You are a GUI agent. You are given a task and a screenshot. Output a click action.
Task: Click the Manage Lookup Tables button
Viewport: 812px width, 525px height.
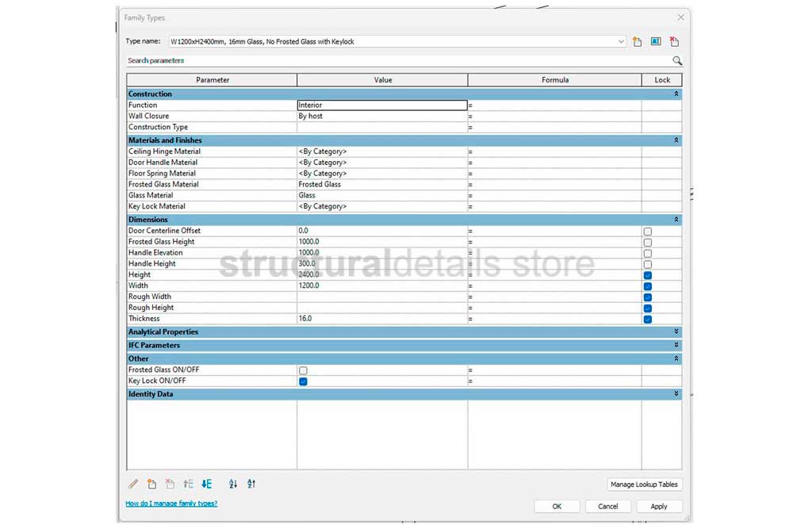tap(645, 485)
